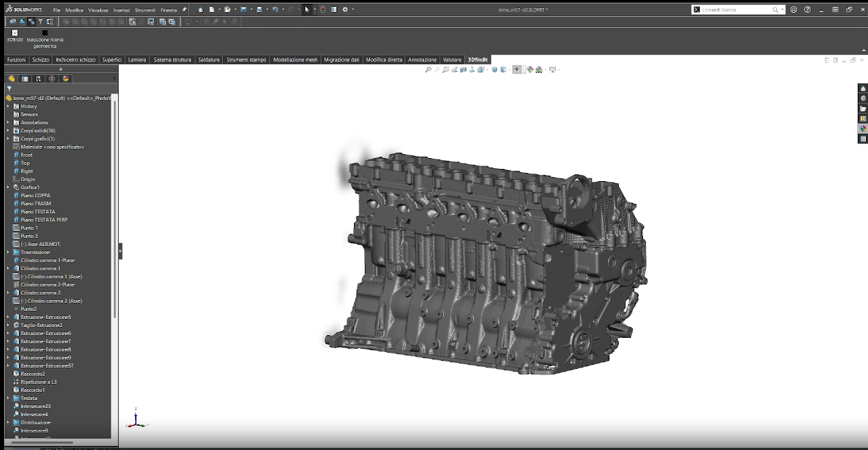Viewport: 868px width, 450px height.
Task: Click the Undo icon
Action: point(276,9)
